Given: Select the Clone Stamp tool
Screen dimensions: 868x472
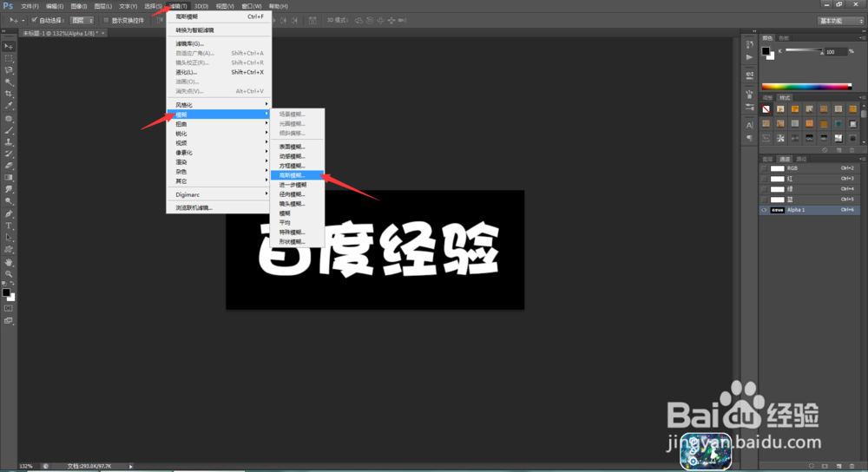Looking at the screenshot, I should [9, 142].
